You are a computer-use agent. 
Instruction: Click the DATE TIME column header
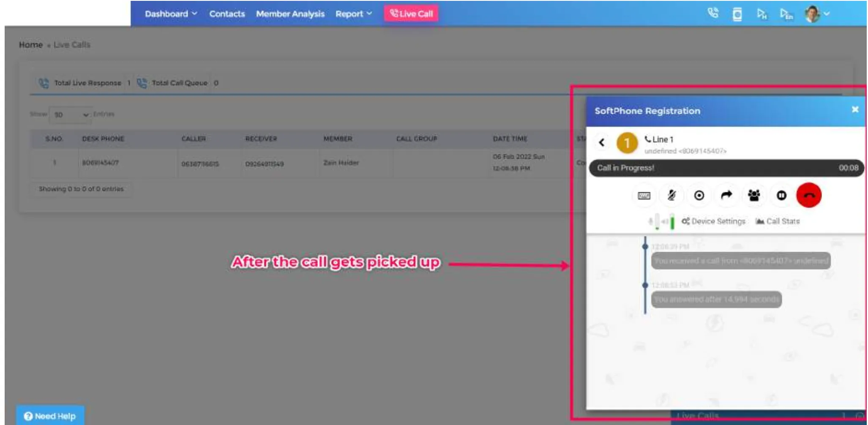coord(510,139)
